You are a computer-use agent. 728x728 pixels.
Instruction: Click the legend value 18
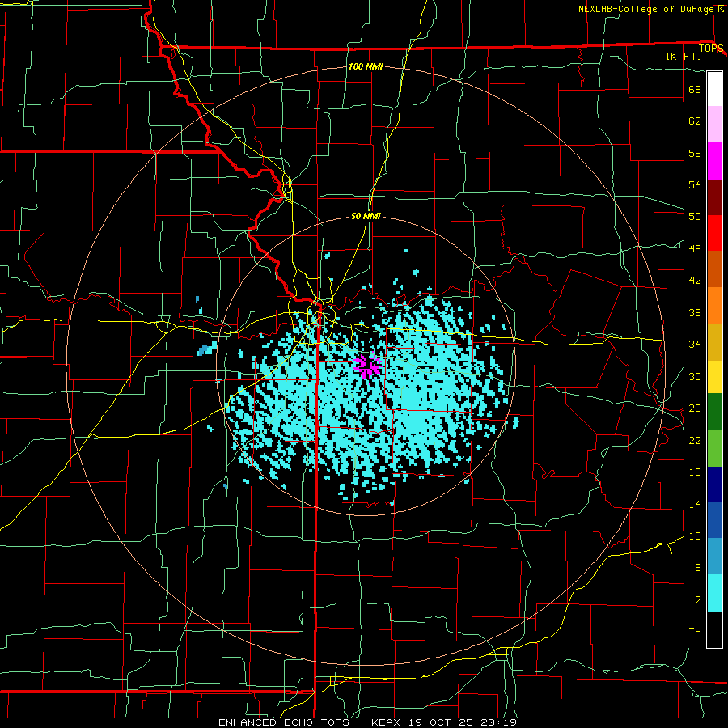(695, 472)
